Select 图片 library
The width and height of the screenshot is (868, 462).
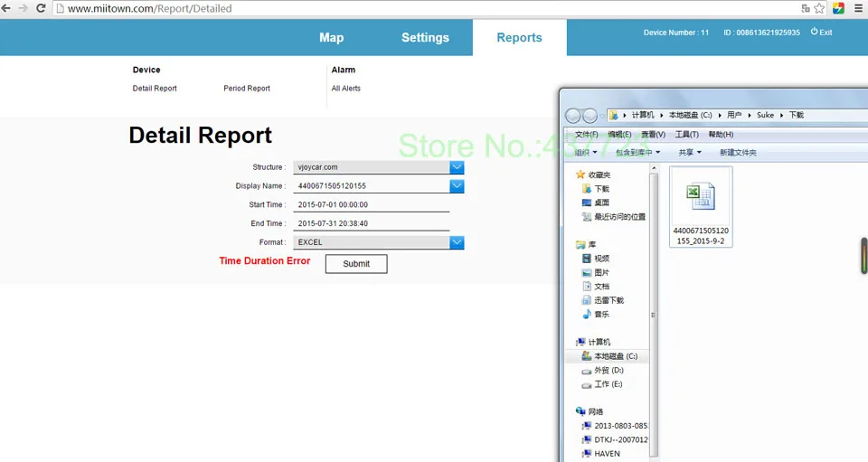[x=596, y=272]
